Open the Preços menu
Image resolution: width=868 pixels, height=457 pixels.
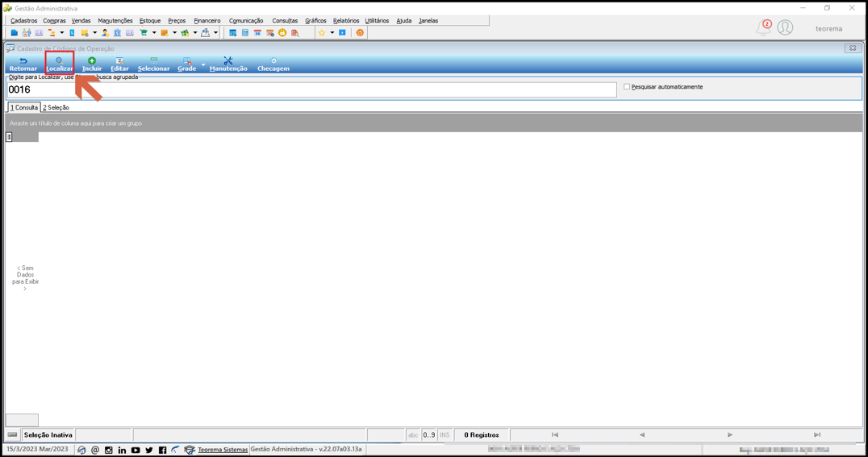pos(177,20)
